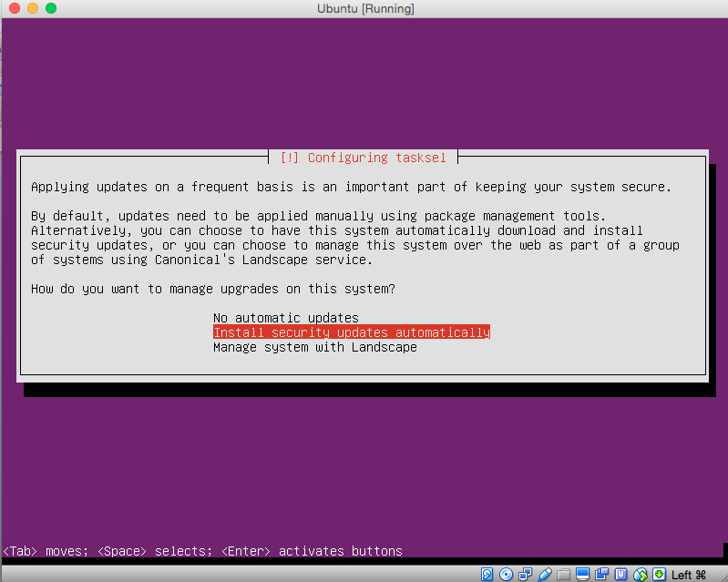Click the green arrow keyboard capture icon

coord(659,575)
